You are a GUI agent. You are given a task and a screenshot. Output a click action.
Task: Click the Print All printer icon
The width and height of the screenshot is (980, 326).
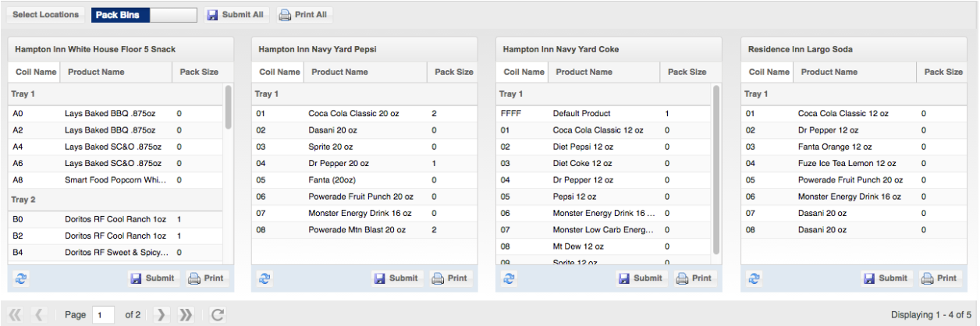tap(285, 15)
